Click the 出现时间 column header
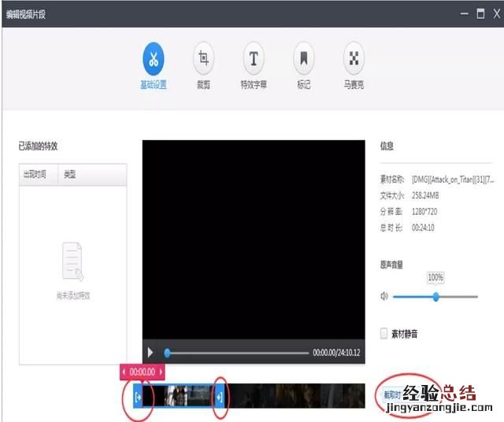Viewport: 504px width, 422px height. (x=35, y=174)
